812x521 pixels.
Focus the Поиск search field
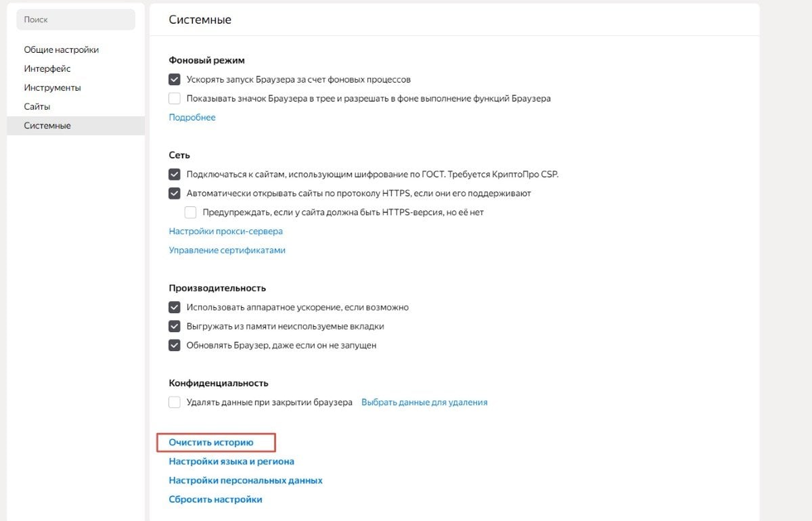pyautogui.click(x=76, y=20)
